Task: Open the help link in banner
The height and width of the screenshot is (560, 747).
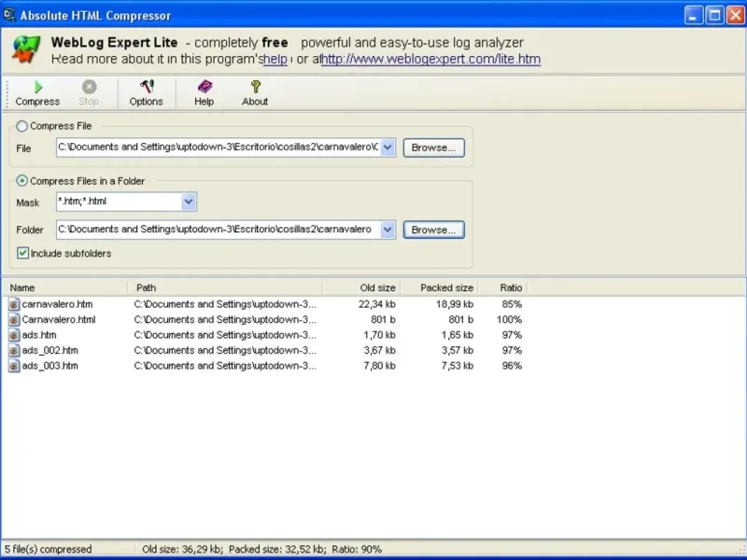Action: 275,59
